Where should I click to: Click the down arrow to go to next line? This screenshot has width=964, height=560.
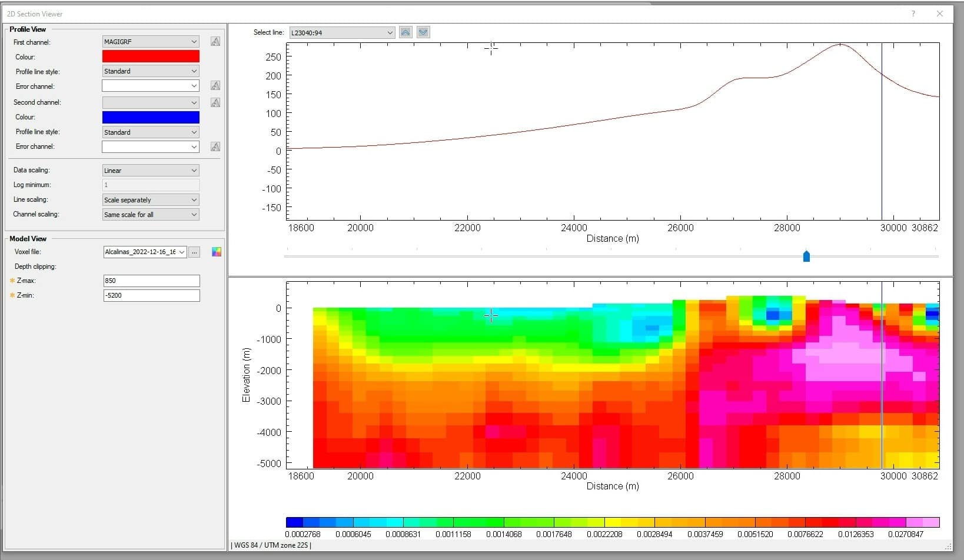[x=423, y=32]
